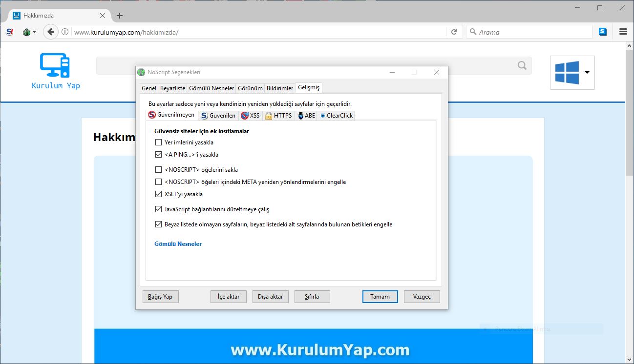
Task: Confirm with the Tamam button
Action: pos(380,297)
